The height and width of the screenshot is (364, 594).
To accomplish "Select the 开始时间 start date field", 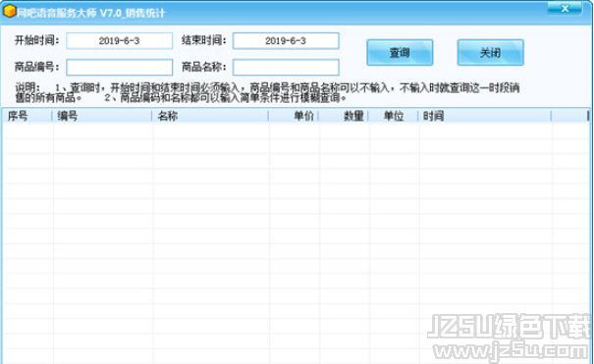I will [x=120, y=41].
